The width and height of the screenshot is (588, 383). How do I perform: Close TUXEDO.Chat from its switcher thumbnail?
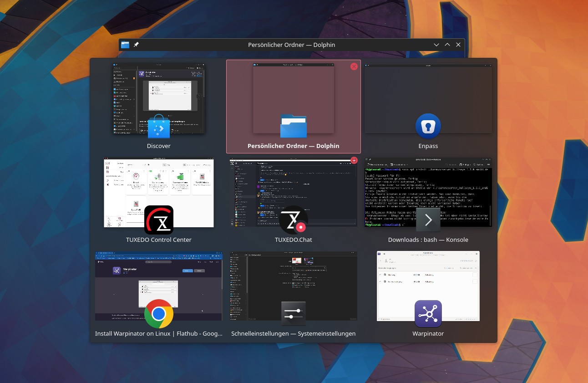(x=354, y=160)
